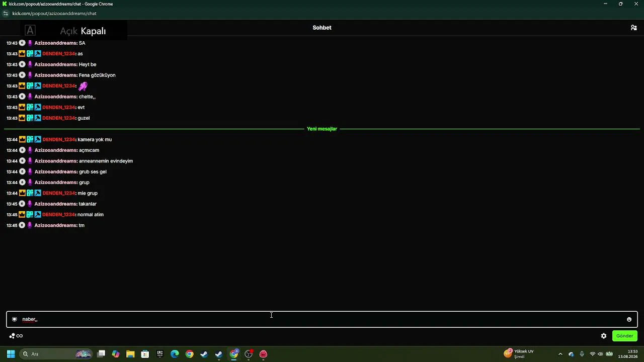Image resolution: width=644 pixels, height=362 pixels.
Task: Click the Chrome address bar URL
Action: point(54,14)
